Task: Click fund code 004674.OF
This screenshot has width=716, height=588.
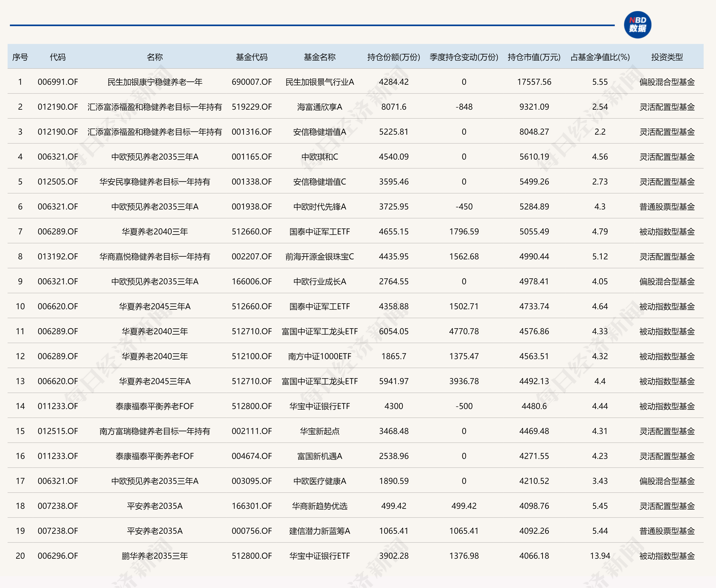Action: pyautogui.click(x=252, y=456)
